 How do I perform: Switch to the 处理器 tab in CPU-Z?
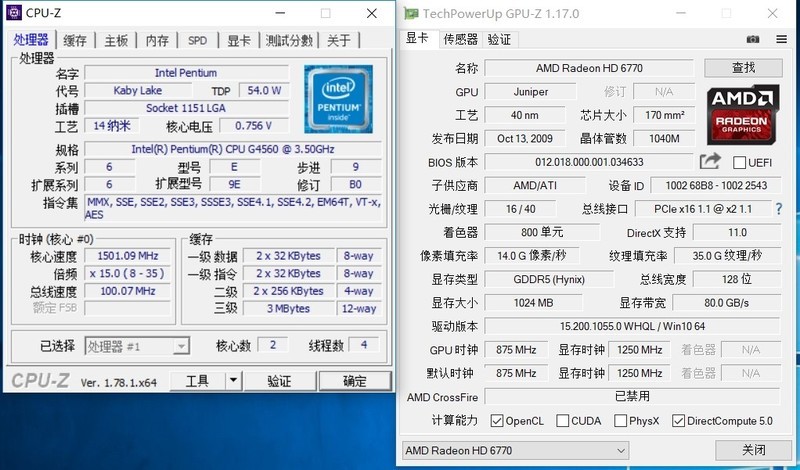point(31,39)
